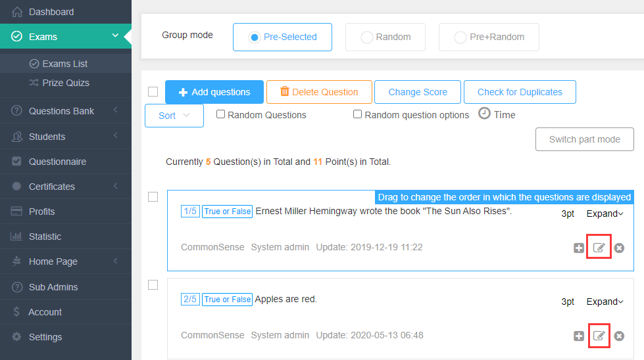Screen dimensions: 644x360
Task: Open Prize Quizs in the sidebar
Action: (x=66, y=83)
